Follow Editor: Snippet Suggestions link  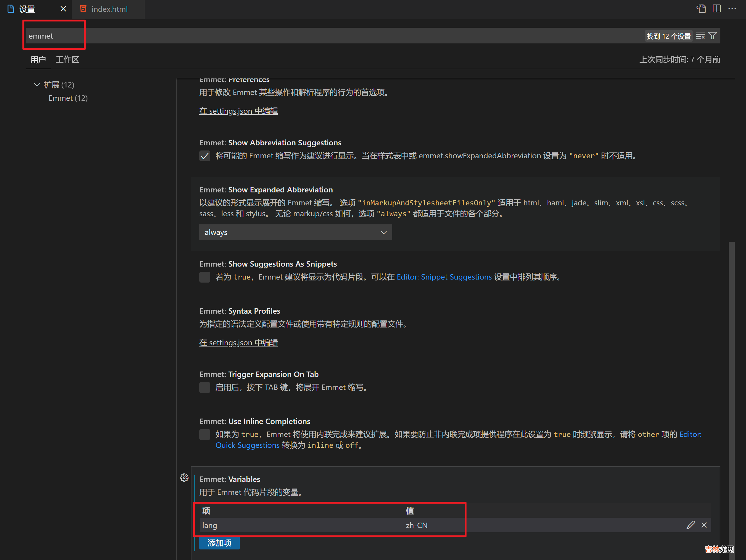(x=444, y=277)
